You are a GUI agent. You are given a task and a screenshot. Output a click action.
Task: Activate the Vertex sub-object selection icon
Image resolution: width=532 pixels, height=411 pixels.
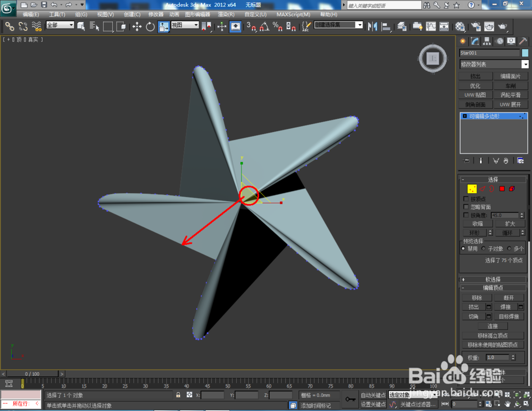tap(472, 189)
